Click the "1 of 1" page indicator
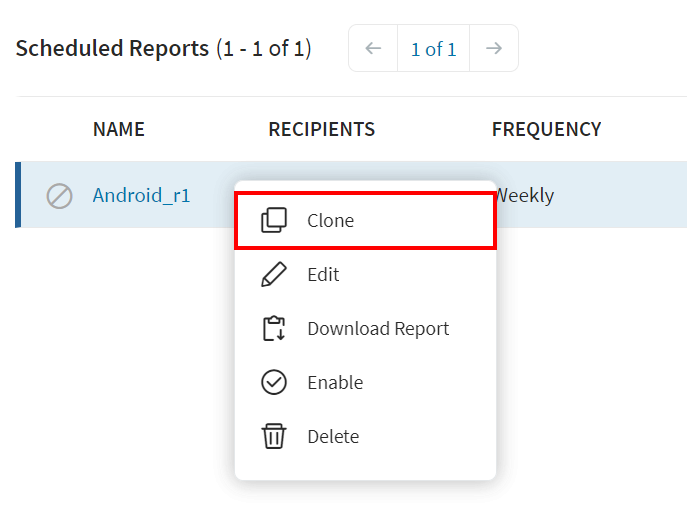Viewport: 687px width, 515px height. (433, 49)
